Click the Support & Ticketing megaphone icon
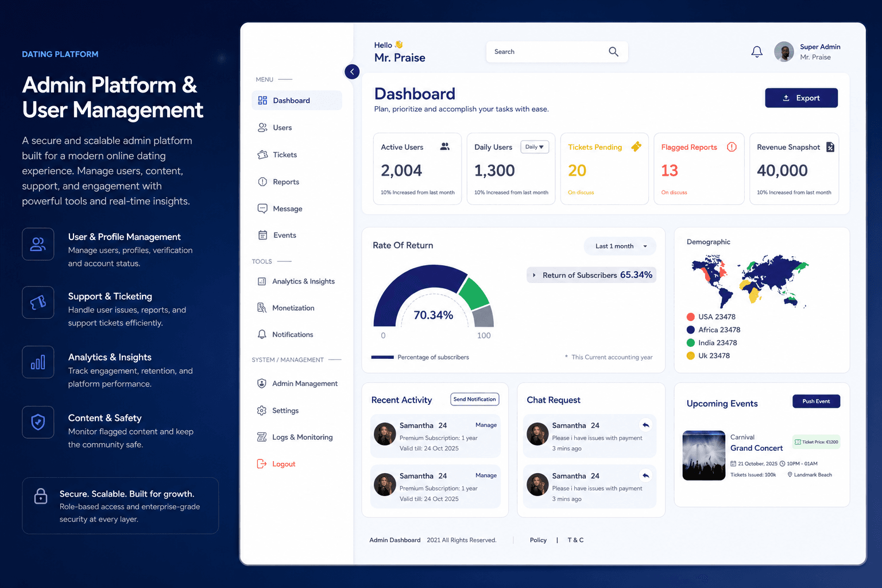 click(x=38, y=303)
